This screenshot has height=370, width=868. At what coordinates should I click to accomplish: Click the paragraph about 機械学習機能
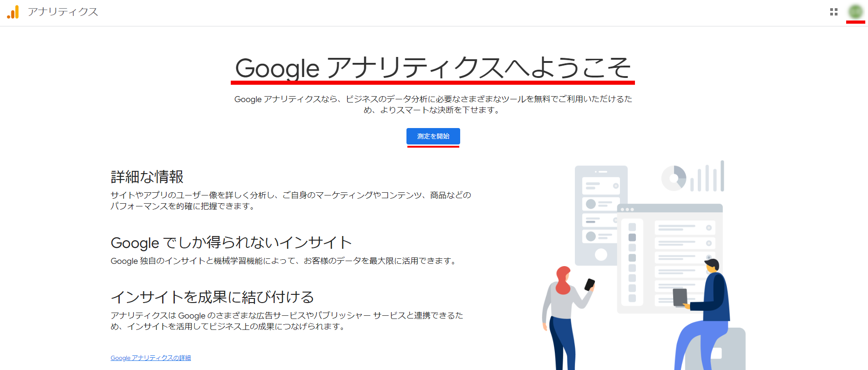click(284, 261)
